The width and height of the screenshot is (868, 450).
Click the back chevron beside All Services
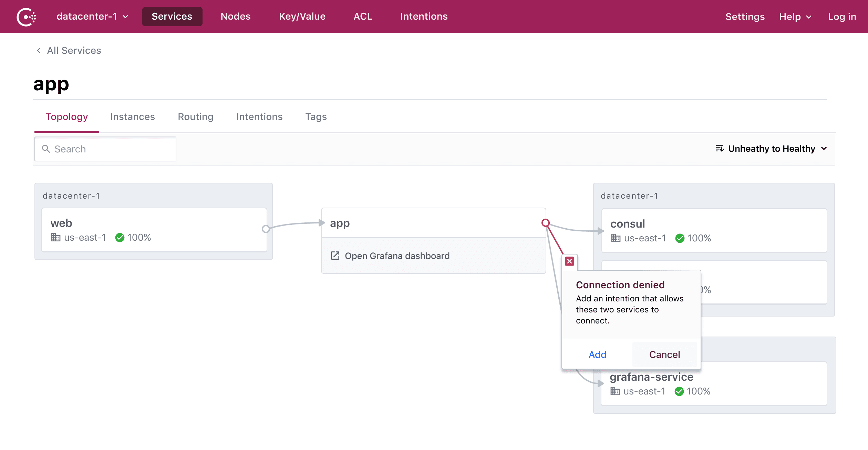coord(39,51)
